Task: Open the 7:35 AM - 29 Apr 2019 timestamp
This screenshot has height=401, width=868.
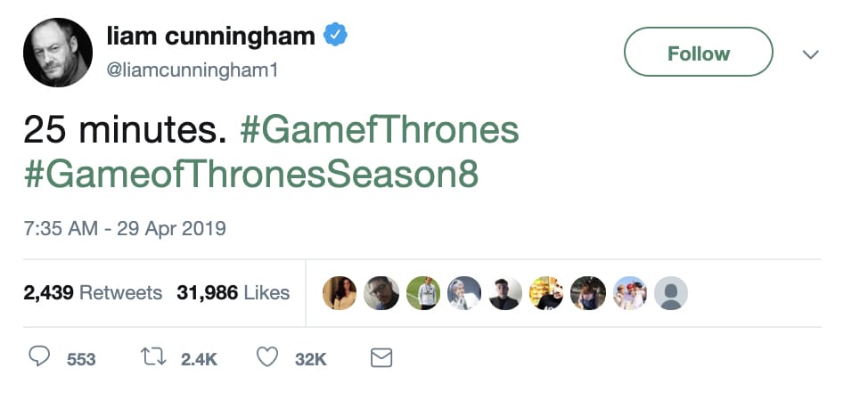Action: click(x=125, y=229)
